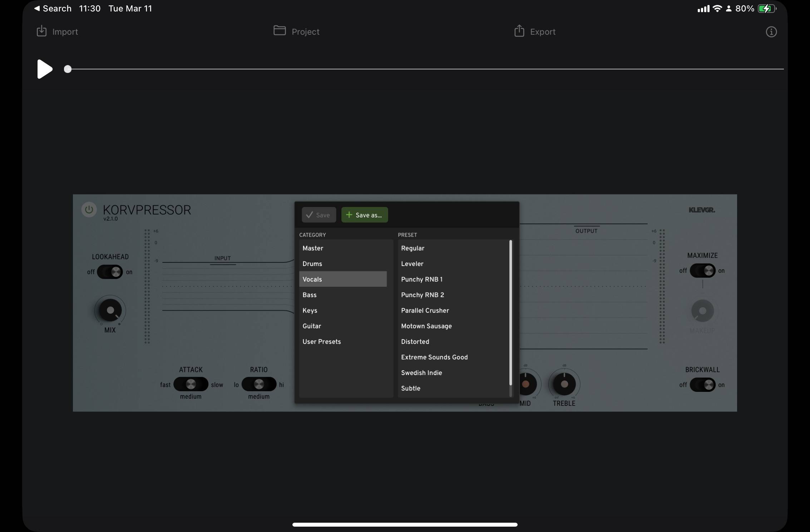Click the Ratio switch
810x532 pixels.
coord(259,384)
